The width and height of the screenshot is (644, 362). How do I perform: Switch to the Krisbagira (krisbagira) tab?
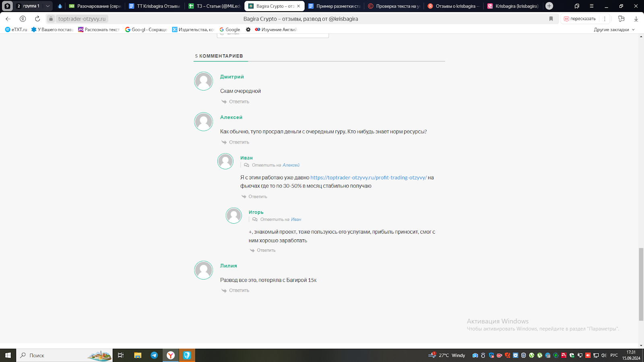coord(513,6)
